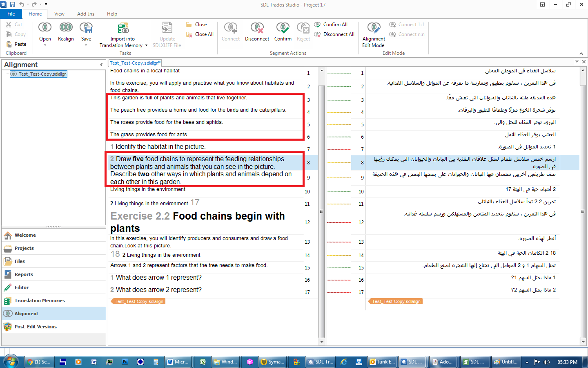Open Customize Quick Access Toolbar dropdown
The image size is (588, 368).
(46, 4)
